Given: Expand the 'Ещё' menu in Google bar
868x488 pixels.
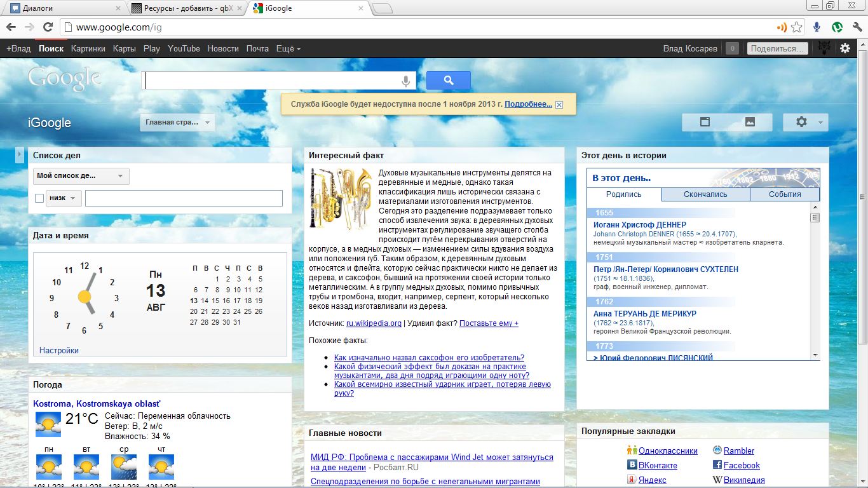Looking at the screenshot, I should tap(288, 48).
